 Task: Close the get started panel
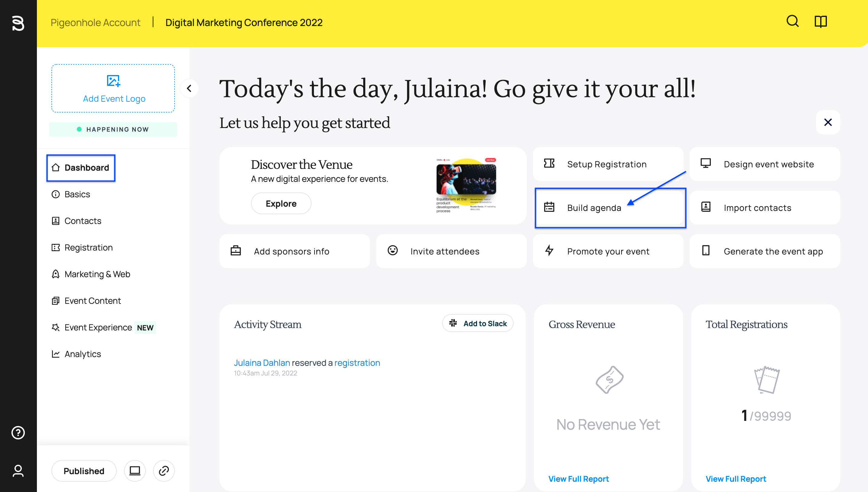[x=827, y=122]
